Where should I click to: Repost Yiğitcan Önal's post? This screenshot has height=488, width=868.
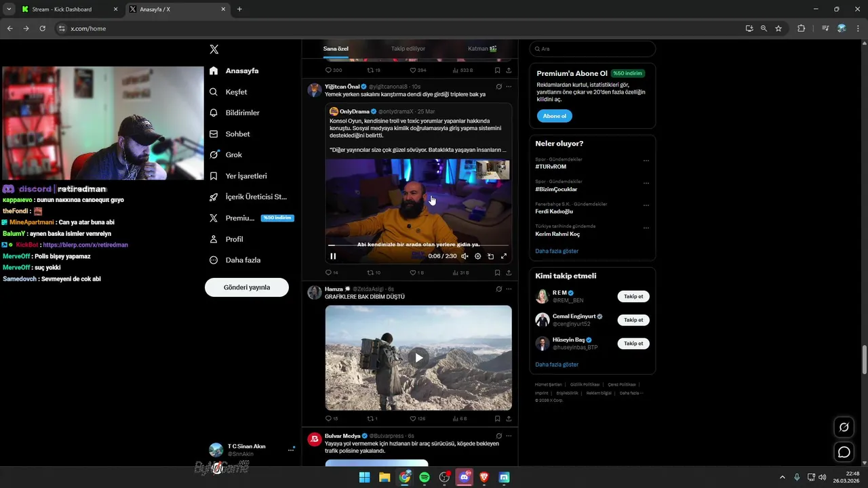374,272
